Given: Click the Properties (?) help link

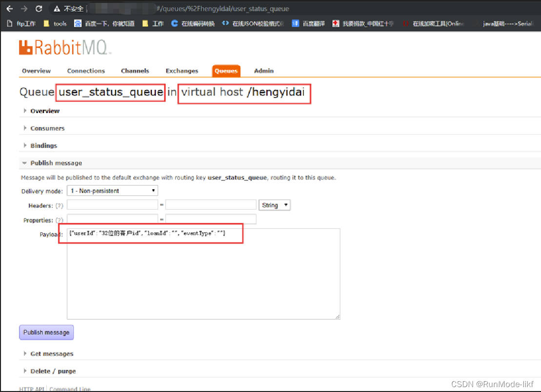Looking at the screenshot, I should click(x=60, y=220).
